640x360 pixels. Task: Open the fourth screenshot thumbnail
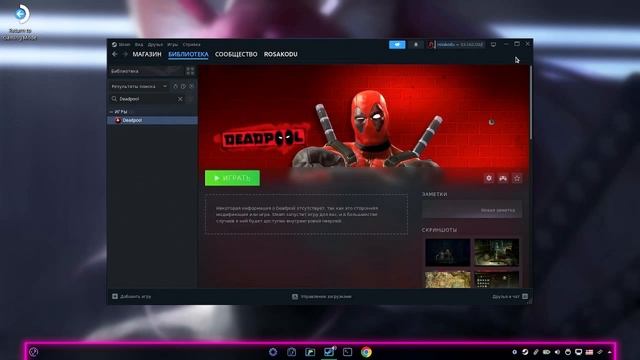click(497, 279)
